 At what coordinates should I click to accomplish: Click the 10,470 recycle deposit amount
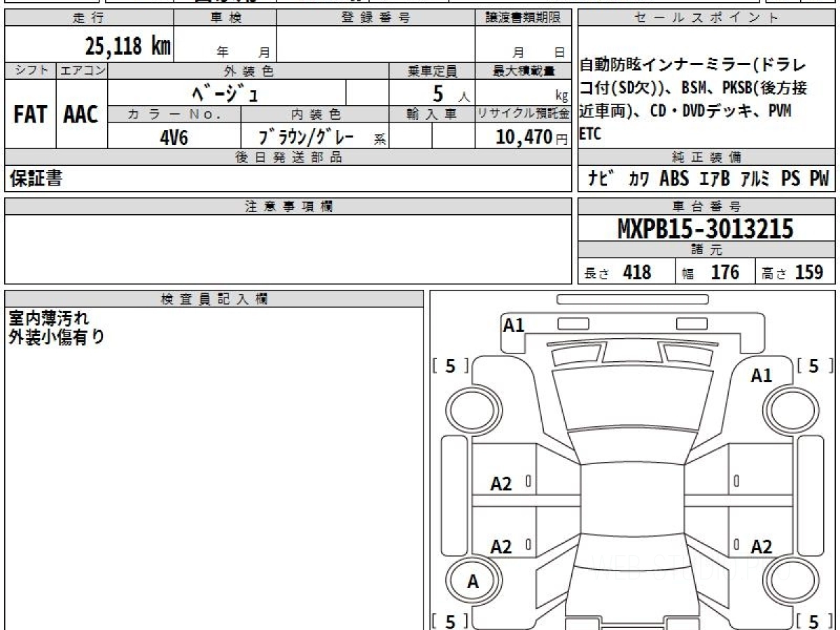coord(524,137)
